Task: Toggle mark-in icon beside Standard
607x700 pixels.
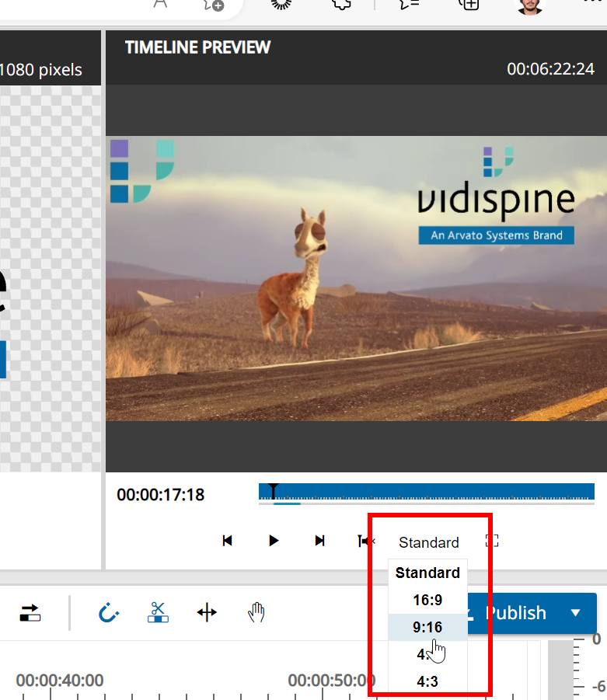Action: click(365, 541)
